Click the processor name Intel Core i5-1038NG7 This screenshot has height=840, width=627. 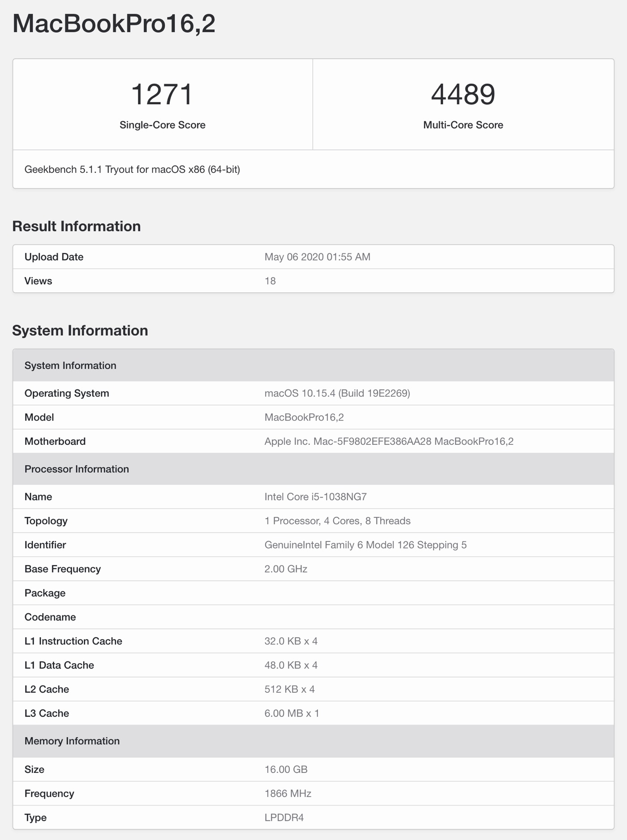coord(315,497)
